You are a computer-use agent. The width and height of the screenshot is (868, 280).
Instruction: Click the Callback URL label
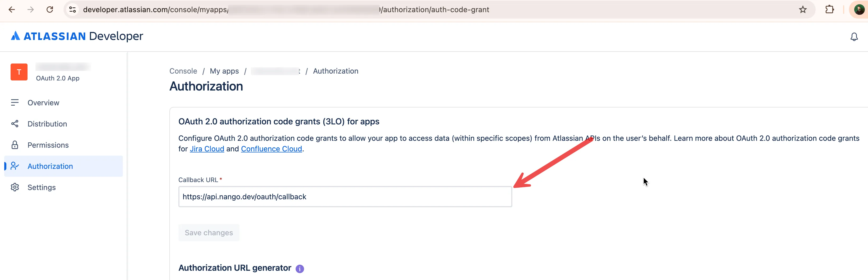[198, 180]
